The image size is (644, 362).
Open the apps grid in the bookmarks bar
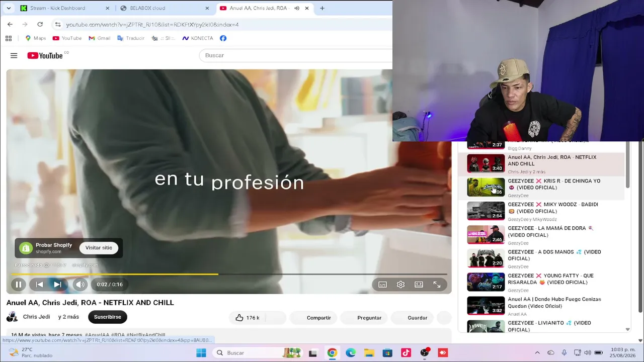tap(9, 38)
